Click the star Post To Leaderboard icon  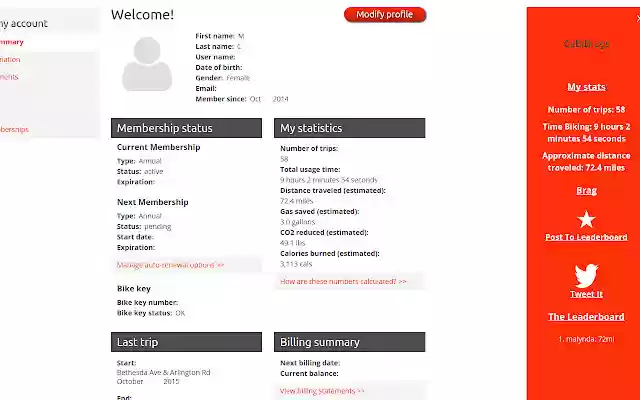(586, 220)
